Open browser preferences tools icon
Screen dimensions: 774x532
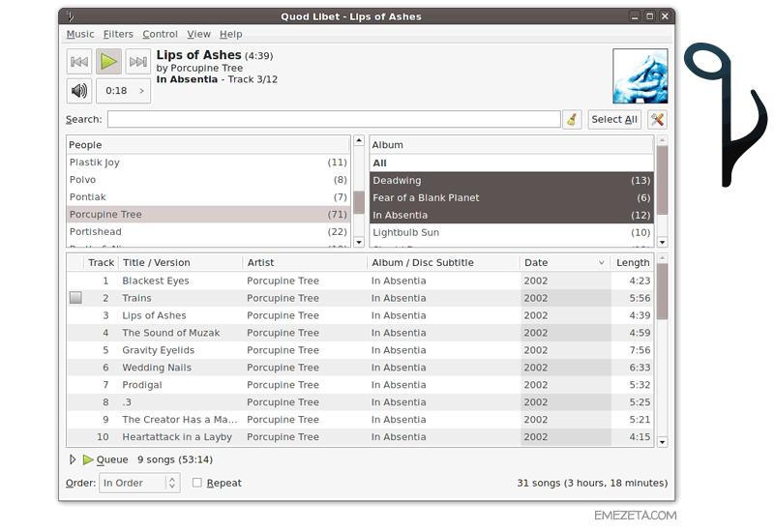pos(657,119)
